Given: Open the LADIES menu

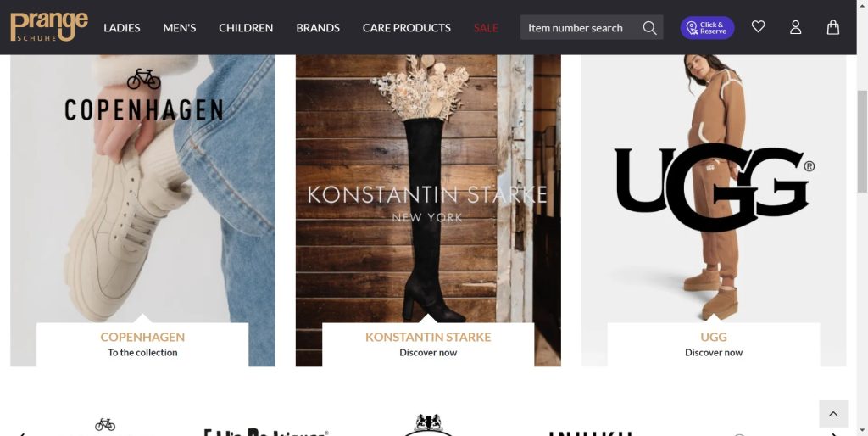Looking at the screenshot, I should [x=122, y=28].
